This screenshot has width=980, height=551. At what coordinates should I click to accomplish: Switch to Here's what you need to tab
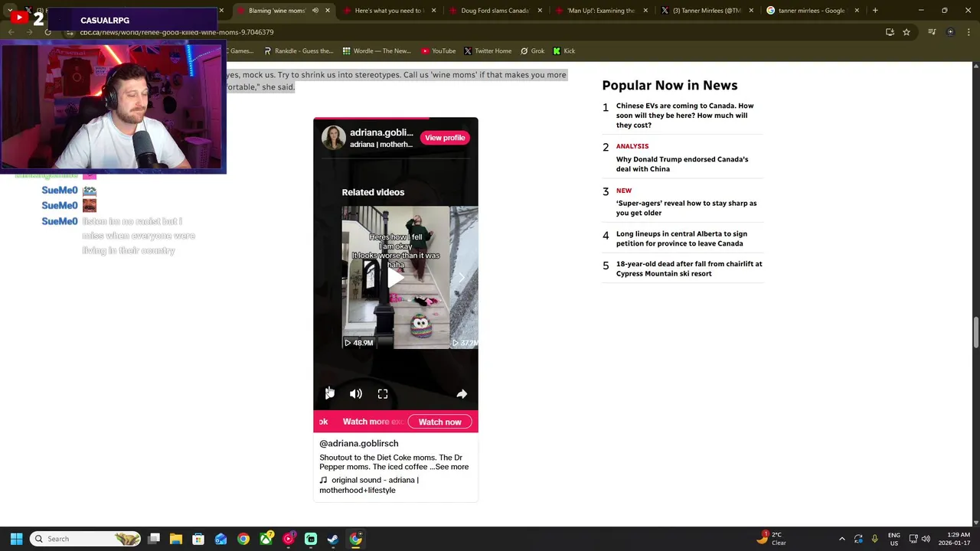(x=388, y=11)
